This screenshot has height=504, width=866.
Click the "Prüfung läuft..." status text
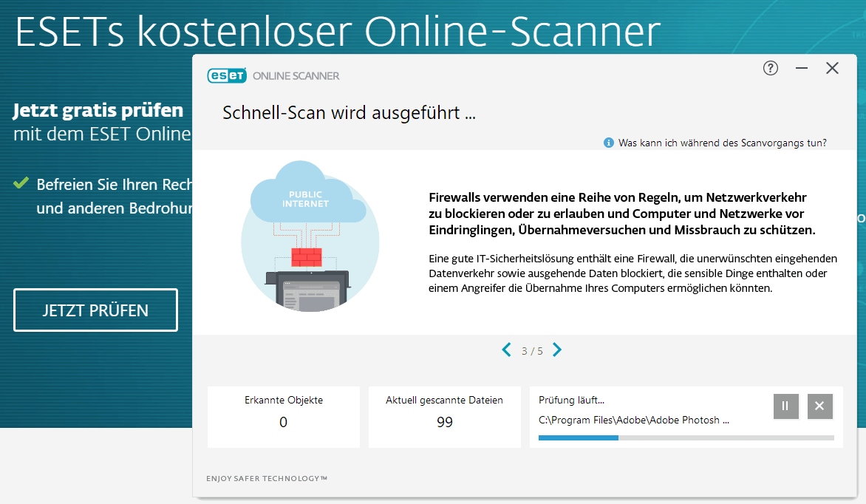point(571,400)
